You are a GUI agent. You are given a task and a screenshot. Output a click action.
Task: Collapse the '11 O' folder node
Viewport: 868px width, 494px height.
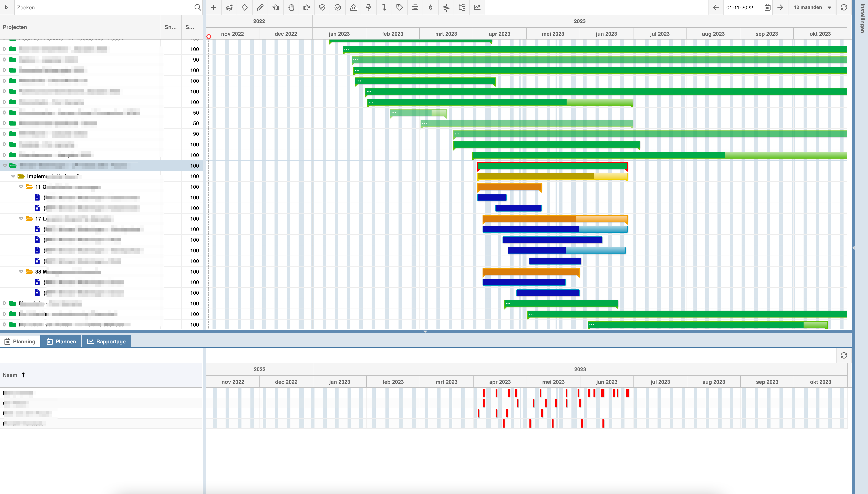coord(21,187)
